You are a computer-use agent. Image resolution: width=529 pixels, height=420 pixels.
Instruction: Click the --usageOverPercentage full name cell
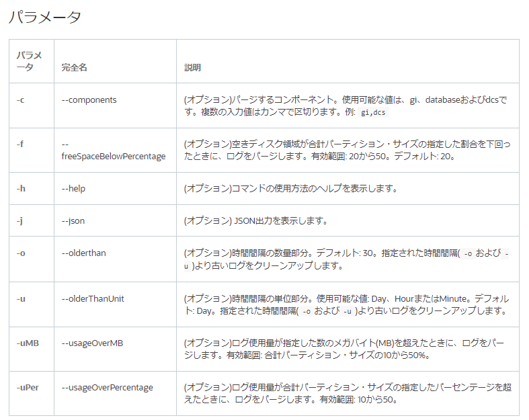click(115, 393)
